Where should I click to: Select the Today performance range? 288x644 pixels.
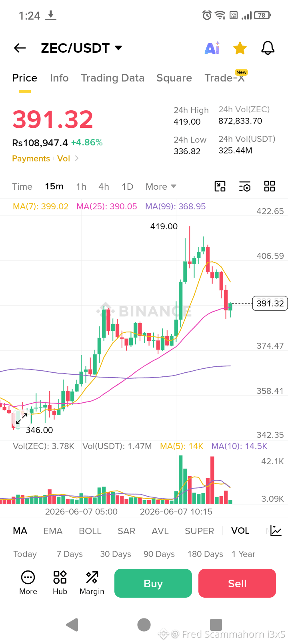(25, 554)
